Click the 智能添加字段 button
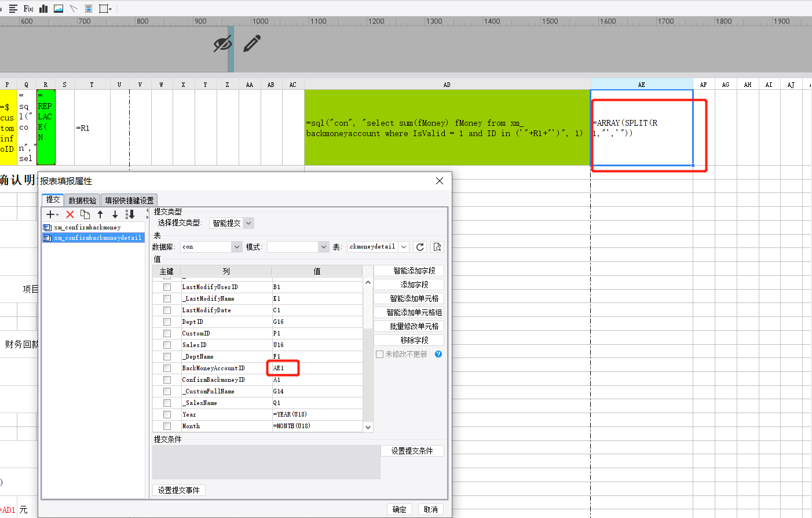Viewport: 812px width, 518px height. 409,271
